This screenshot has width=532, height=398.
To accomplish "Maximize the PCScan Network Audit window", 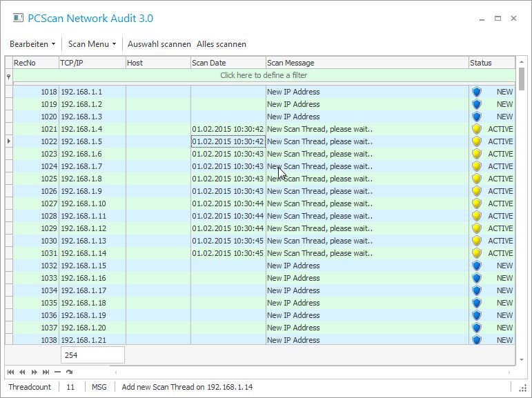I will (497, 19).
